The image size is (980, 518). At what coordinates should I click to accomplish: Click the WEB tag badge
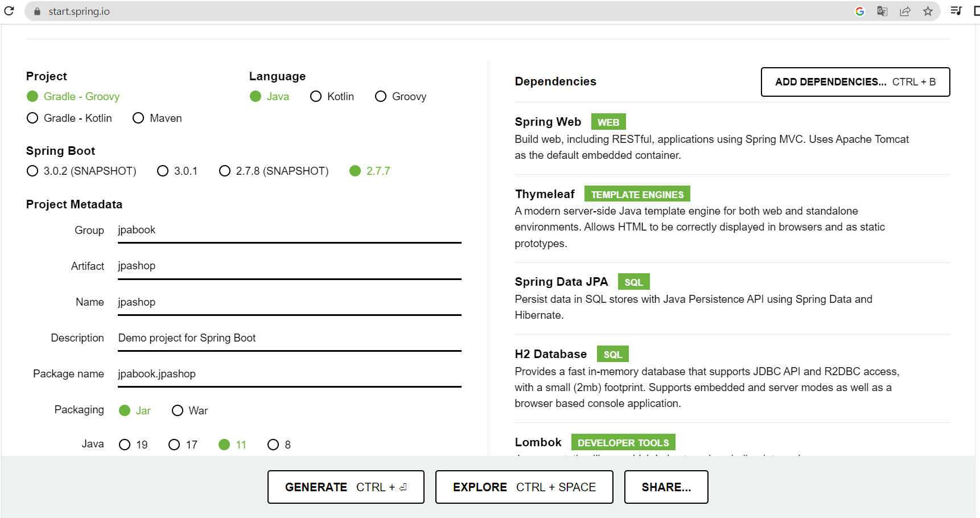point(608,122)
